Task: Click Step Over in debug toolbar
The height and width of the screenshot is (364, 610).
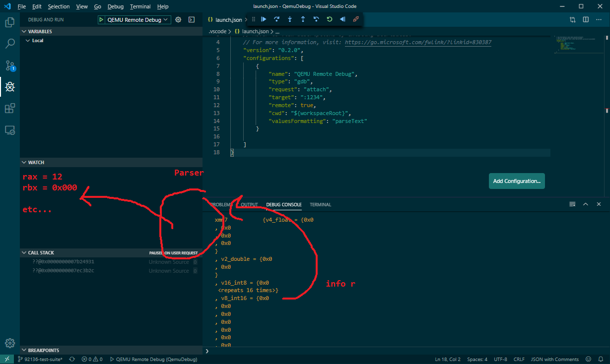Action: pyautogui.click(x=276, y=19)
